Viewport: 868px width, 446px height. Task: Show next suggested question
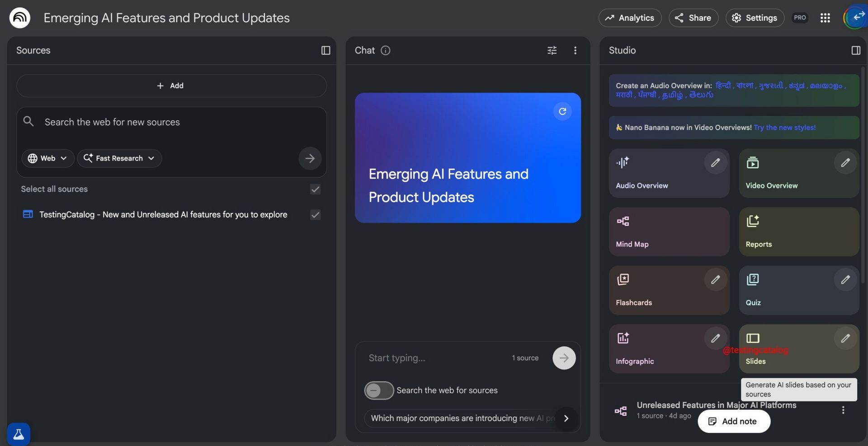click(x=566, y=418)
